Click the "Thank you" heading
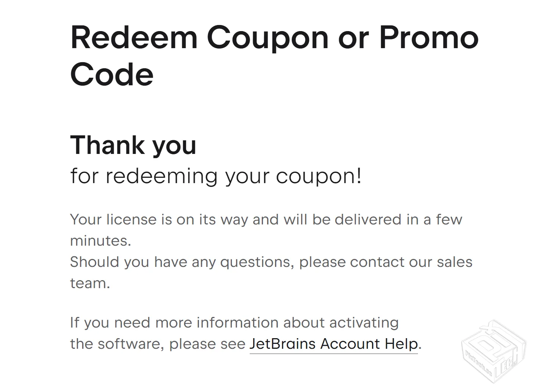535x392 pixels. (x=133, y=145)
